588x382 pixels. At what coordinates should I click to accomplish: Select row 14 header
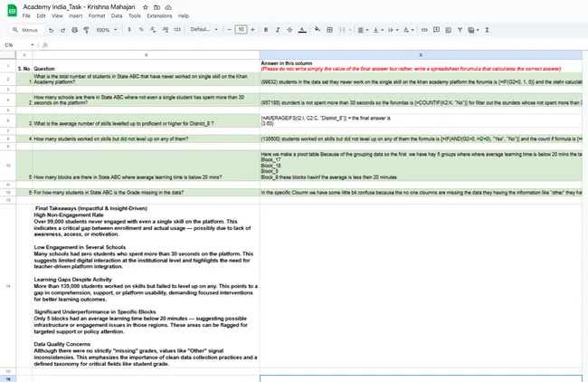coord(8,286)
